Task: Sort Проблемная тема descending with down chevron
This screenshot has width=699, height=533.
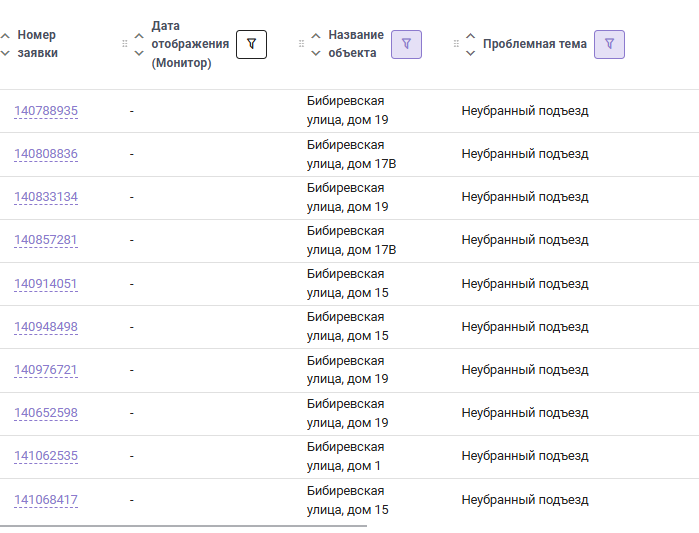Action: (x=470, y=53)
